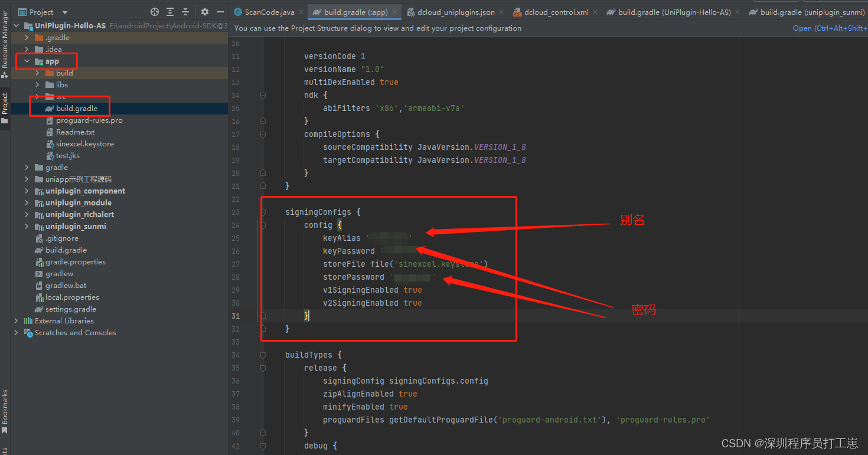
Task: Expand Scratches and Consoles node
Action: pyautogui.click(x=16, y=333)
